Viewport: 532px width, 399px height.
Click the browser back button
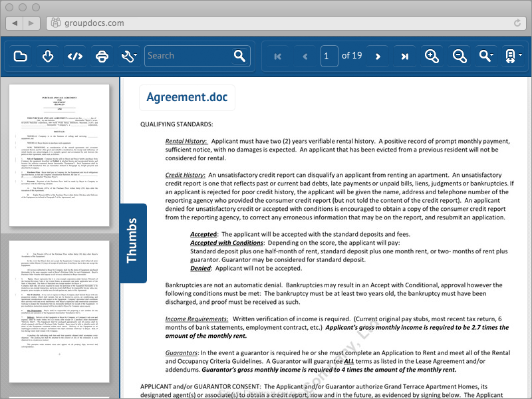click(x=16, y=23)
